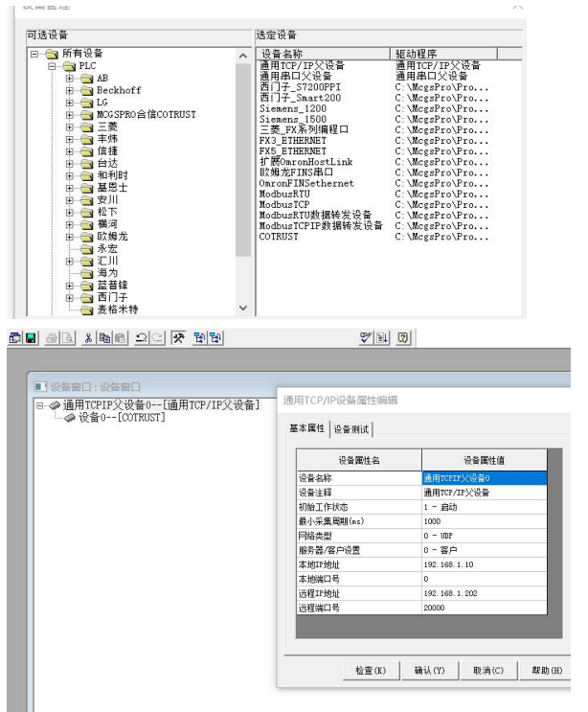588x712 pixels.
Task: Click the grayed-out print icon
Action: coord(52,338)
